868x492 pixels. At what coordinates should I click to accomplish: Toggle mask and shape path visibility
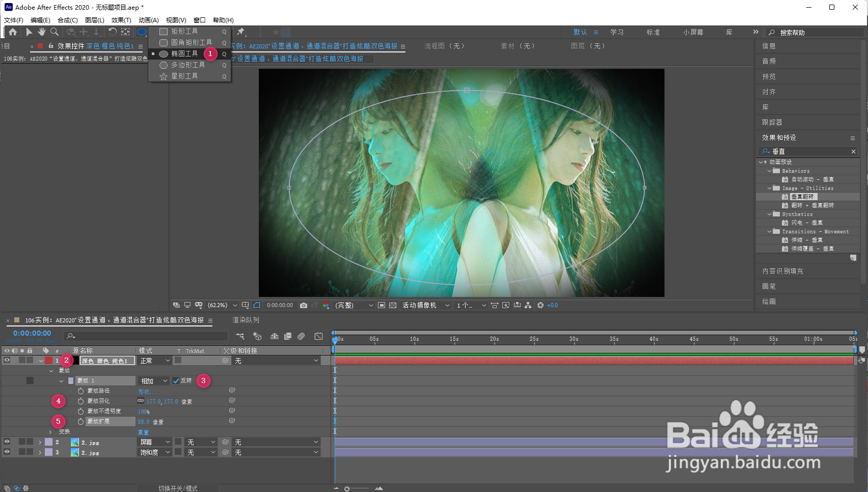(x=257, y=306)
